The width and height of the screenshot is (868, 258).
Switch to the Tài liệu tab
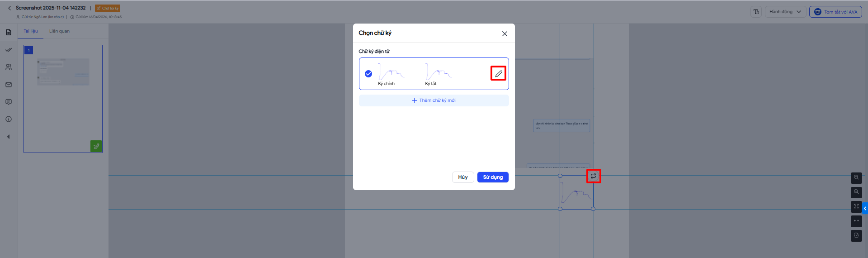[x=31, y=31]
